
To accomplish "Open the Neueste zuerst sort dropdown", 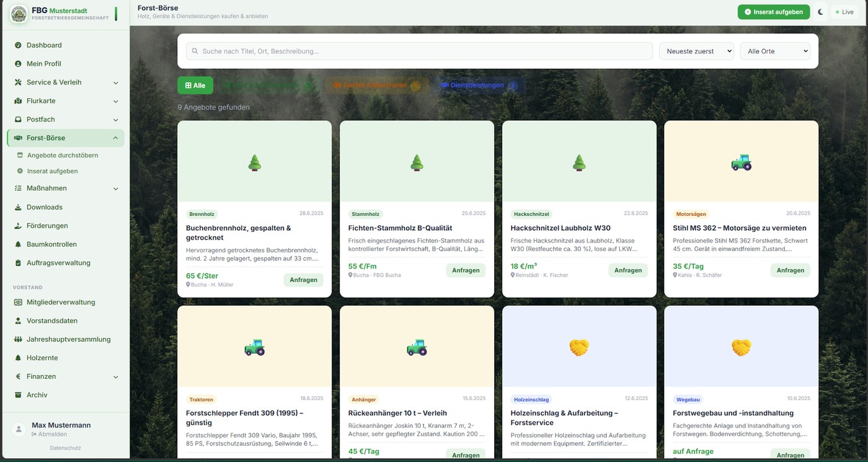I will pos(696,51).
